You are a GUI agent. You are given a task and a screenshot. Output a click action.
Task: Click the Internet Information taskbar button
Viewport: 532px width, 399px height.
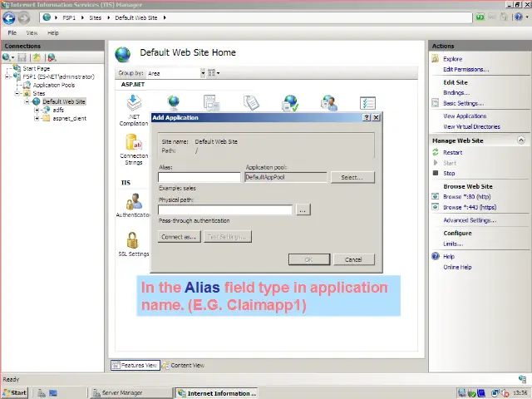[217, 393]
